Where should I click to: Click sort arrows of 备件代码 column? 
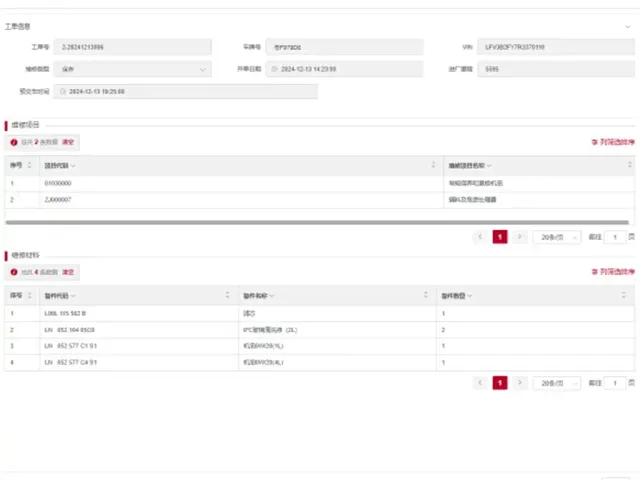click(x=227, y=295)
